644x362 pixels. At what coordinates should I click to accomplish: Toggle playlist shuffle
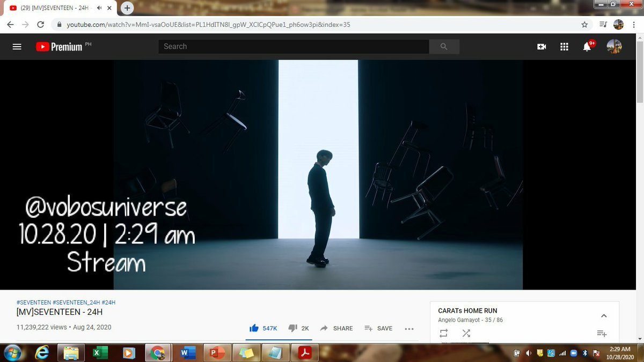click(465, 333)
